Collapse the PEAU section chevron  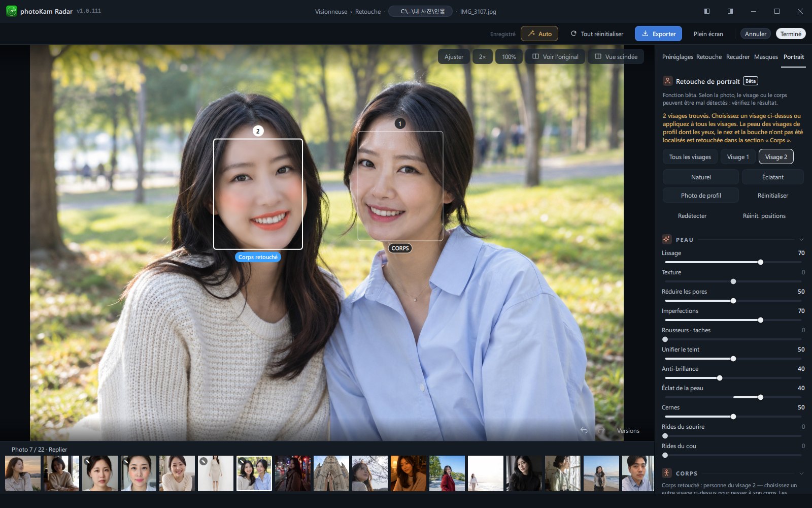click(801, 239)
